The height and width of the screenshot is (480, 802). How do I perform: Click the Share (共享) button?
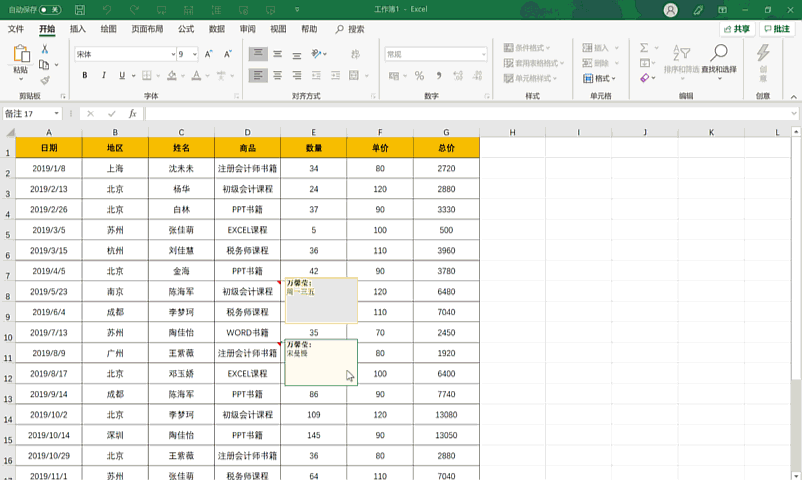(x=736, y=29)
